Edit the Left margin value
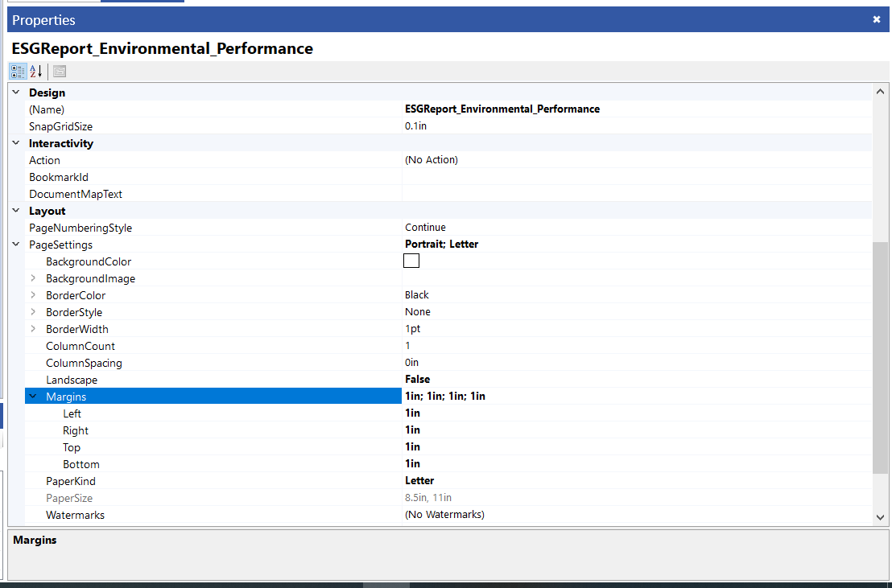 [x=636, y=413]
